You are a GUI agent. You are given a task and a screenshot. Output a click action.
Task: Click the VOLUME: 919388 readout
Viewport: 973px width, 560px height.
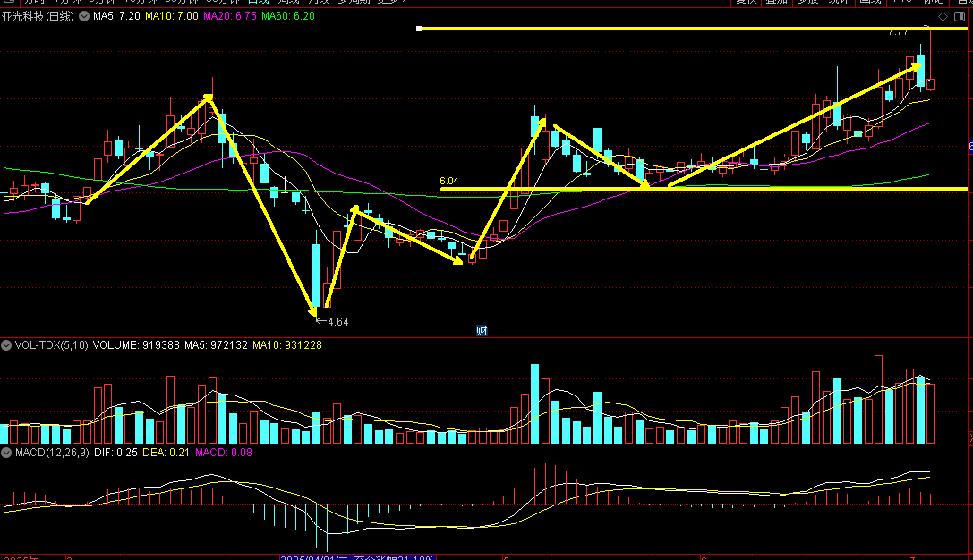tap(136, 345)
